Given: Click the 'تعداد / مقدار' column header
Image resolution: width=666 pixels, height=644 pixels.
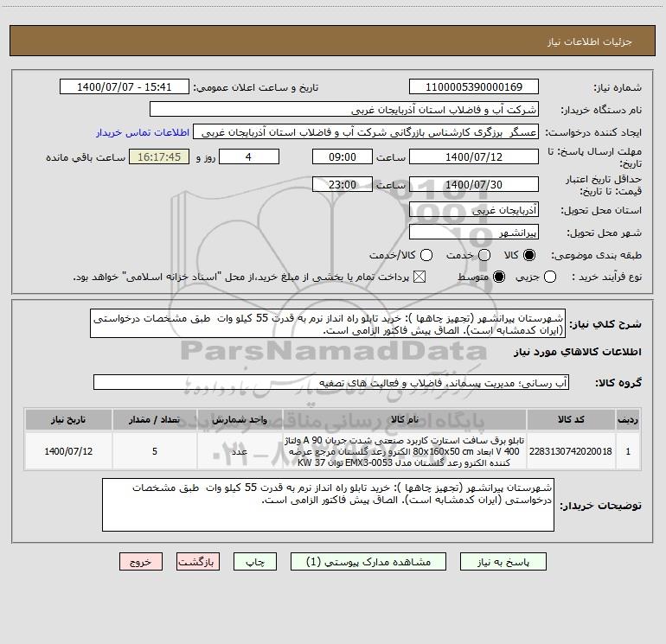Looking at the screenshot, I should click(x=155, y=420).
